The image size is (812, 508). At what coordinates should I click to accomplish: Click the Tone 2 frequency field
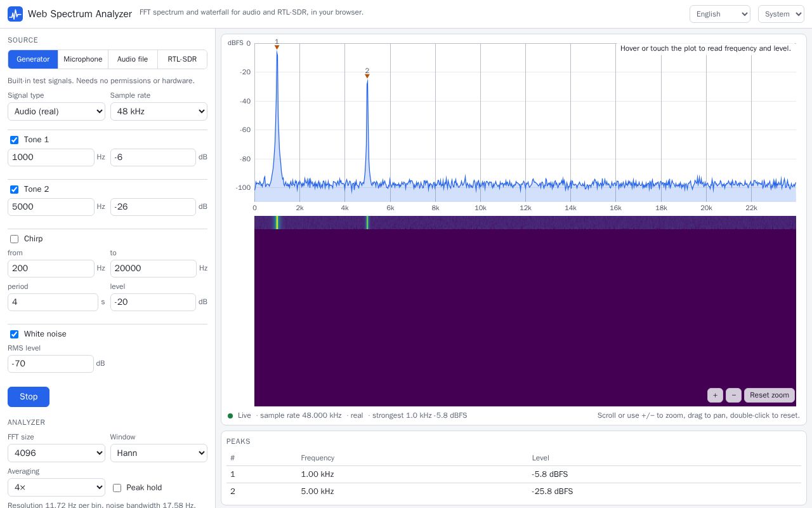(51, 207)
